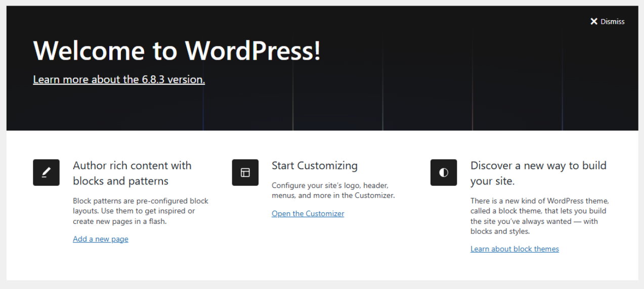
Task: Click the 'Discover a new way to build' heading
Action: pos(538,173)
